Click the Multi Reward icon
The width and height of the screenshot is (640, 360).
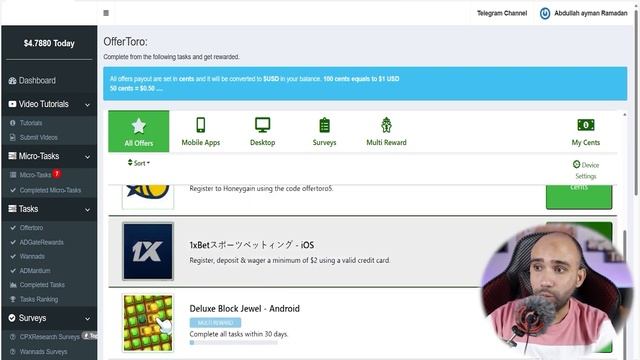click(x=387, y=125)
